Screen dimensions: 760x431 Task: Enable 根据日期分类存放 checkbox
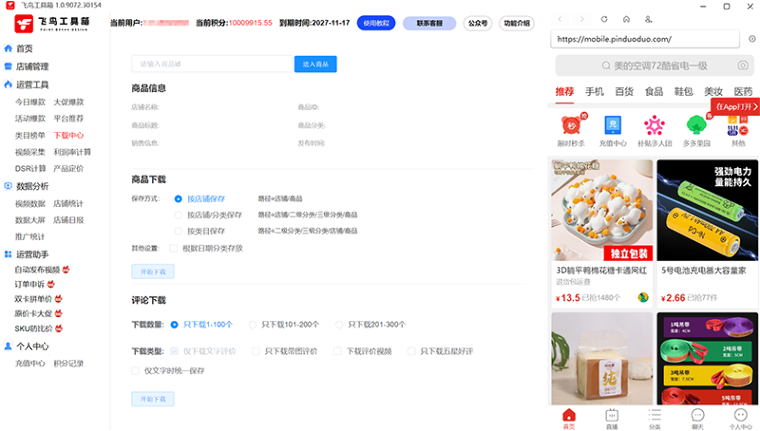click(174, 248)
